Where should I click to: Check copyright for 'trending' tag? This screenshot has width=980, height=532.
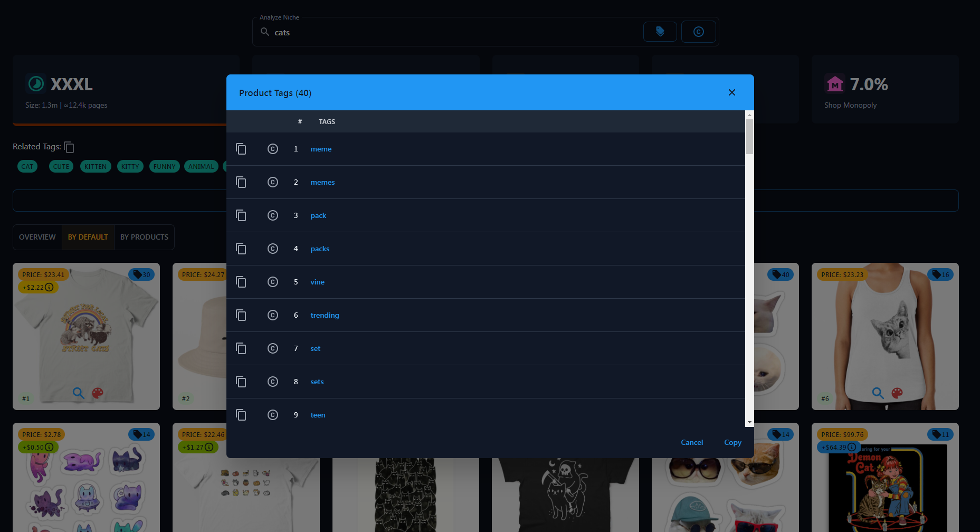pyautogui.click(x=273, y=315)
